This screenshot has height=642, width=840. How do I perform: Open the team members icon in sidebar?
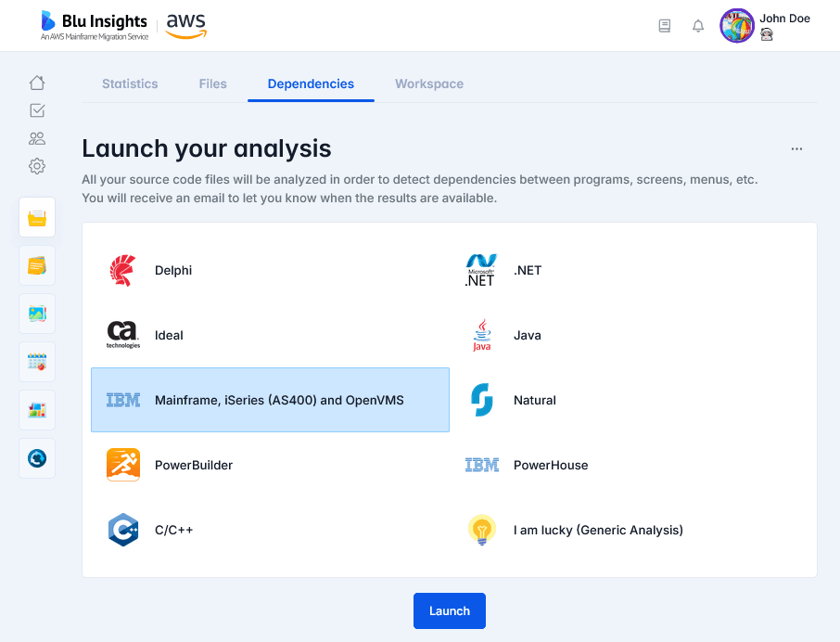(x=37, y=138)
